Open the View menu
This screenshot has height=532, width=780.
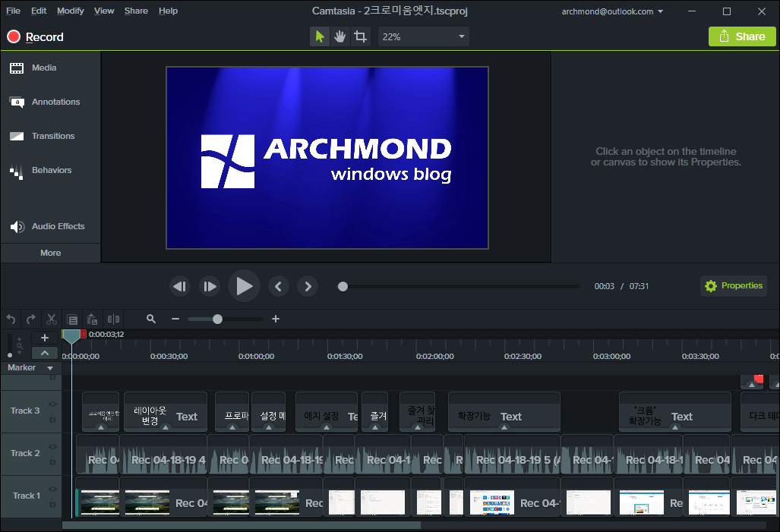(x=104, y=11)
